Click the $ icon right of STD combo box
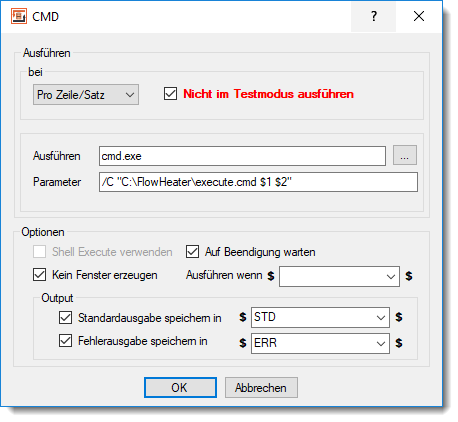The height and width of the screenshot is (422, 458). click(399, 317)
